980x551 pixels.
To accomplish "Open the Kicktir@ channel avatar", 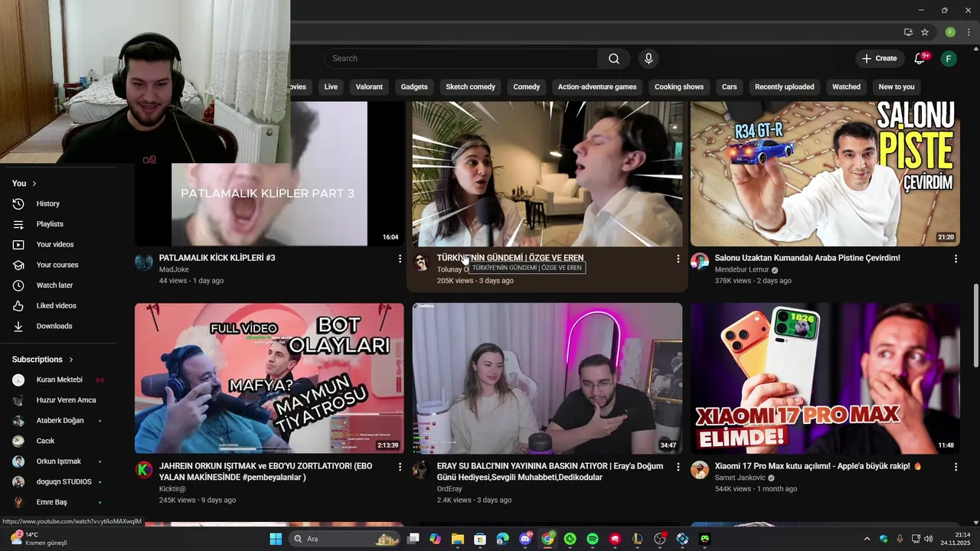I will [x=144, y=470].
